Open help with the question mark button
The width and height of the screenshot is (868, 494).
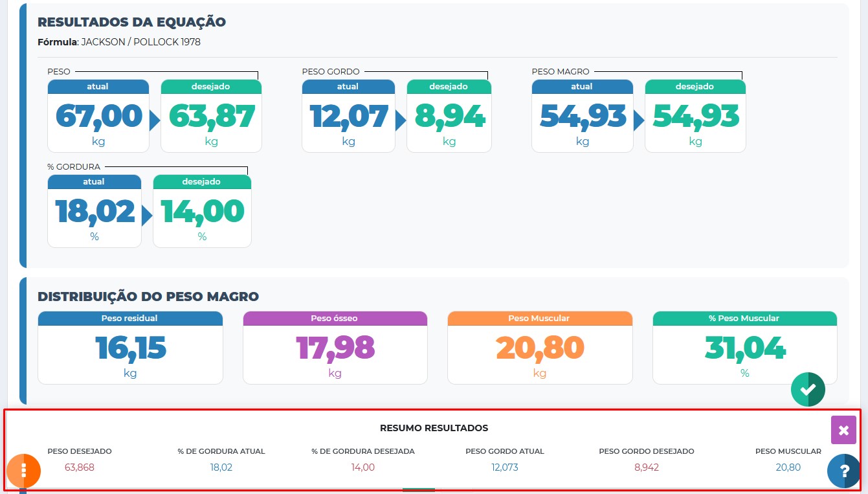point(843,471)
